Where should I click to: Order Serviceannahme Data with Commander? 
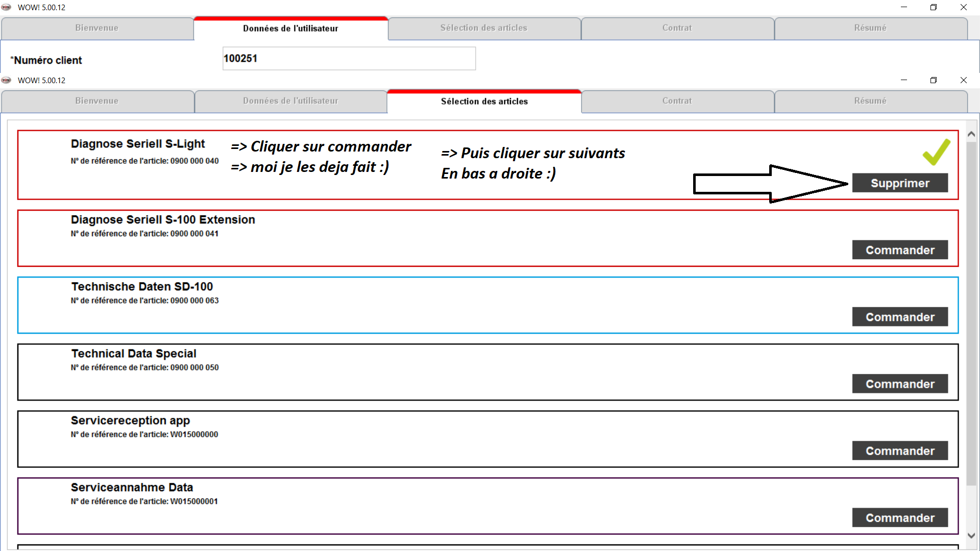click(x=900, y=517)
